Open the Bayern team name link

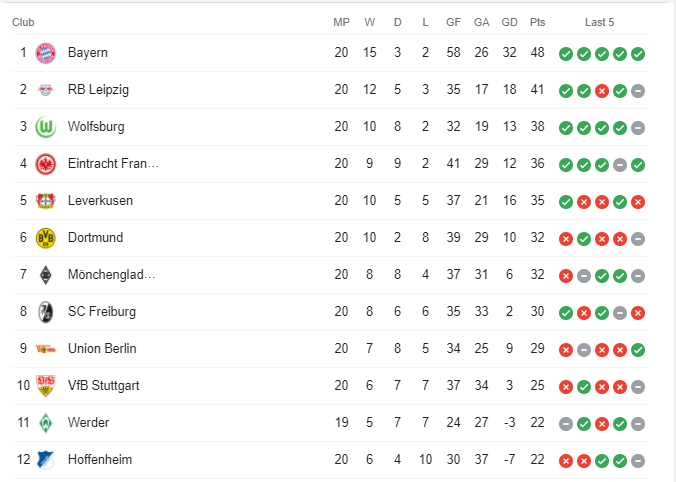[88, 53]
